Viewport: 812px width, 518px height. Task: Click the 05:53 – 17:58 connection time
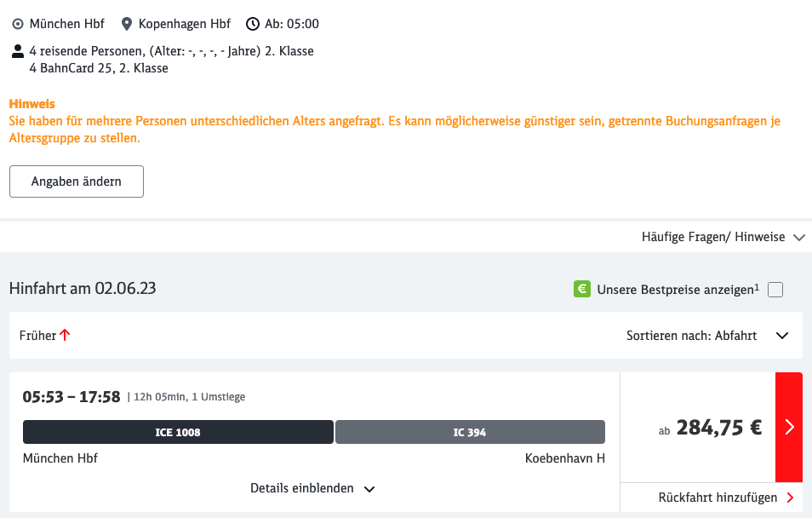[71, 396]
